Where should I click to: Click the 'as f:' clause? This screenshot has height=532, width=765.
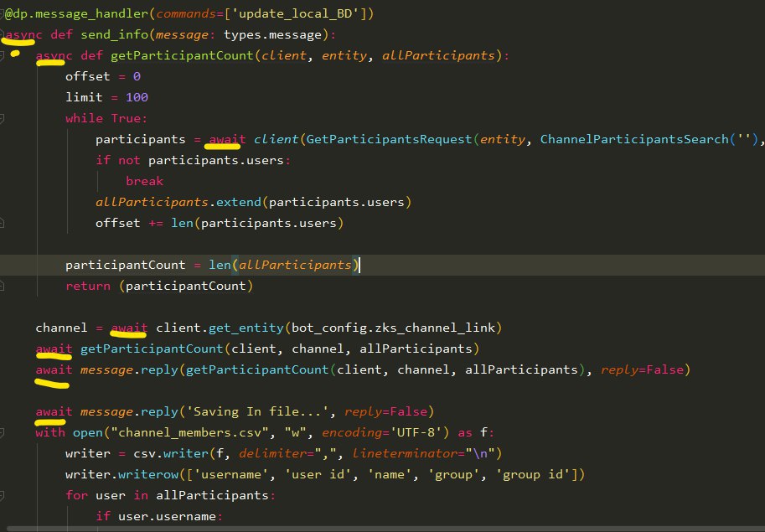[476, 432]
